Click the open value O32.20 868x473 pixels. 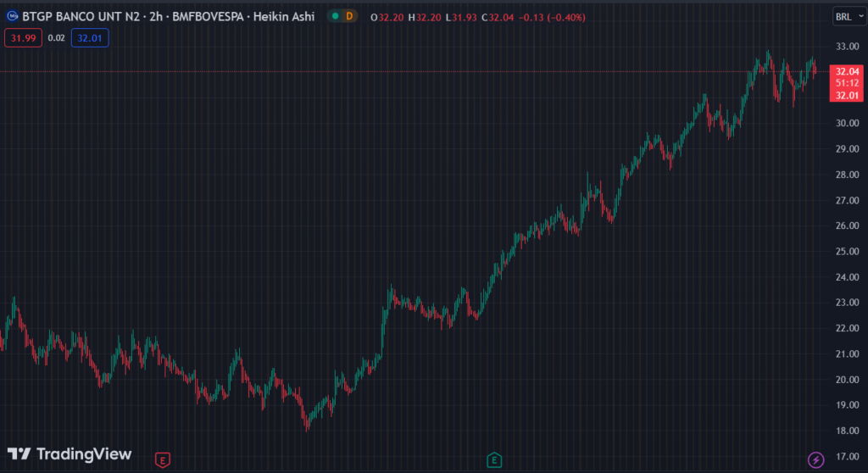click(387, 17)
